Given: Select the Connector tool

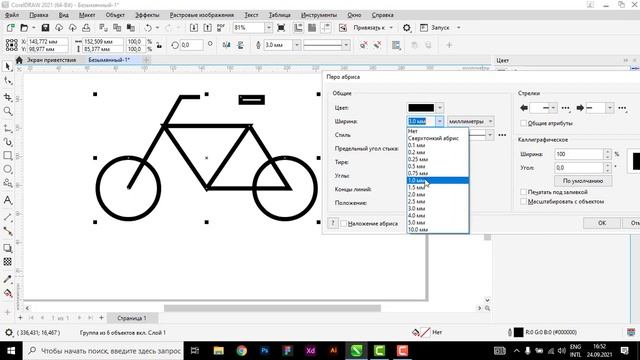Looking at the screenshot, I should (x=7, y=231).
